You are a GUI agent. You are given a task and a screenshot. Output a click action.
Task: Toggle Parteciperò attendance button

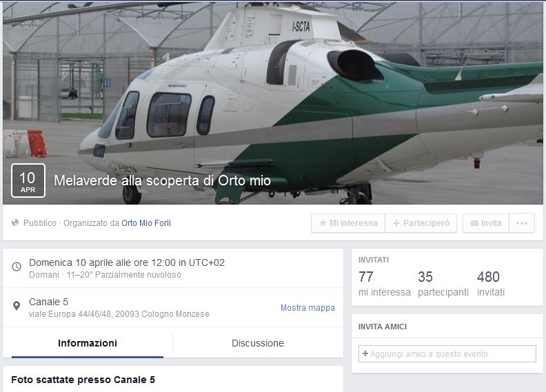(421, 223)
